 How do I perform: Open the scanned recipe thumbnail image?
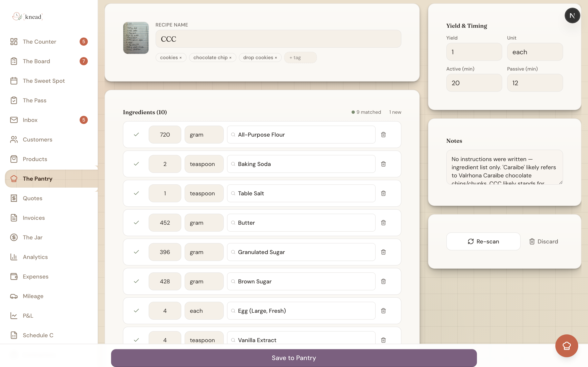coord(136,38)
